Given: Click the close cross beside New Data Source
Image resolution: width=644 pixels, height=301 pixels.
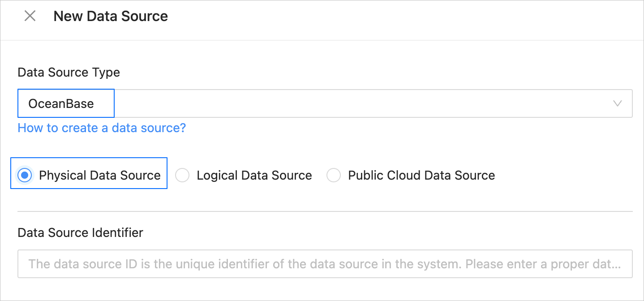Looking at the screenshot, I should coord(30,16).
